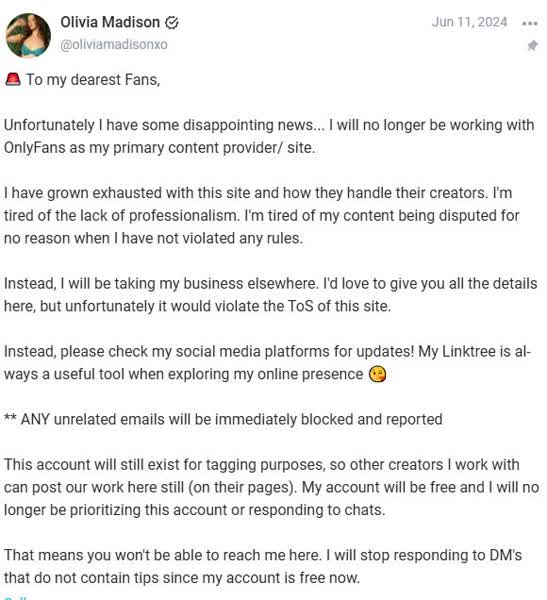Click the 'That means you won't be able' paragraph
This screenshot has height=600, width=547.
[x=263, y=566]
